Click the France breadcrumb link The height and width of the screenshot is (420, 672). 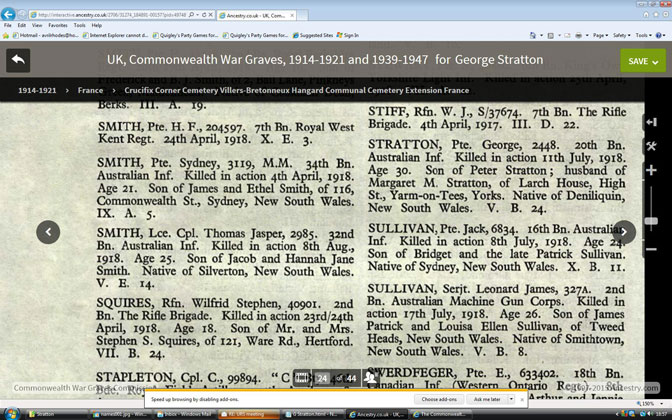coord(90,90)
